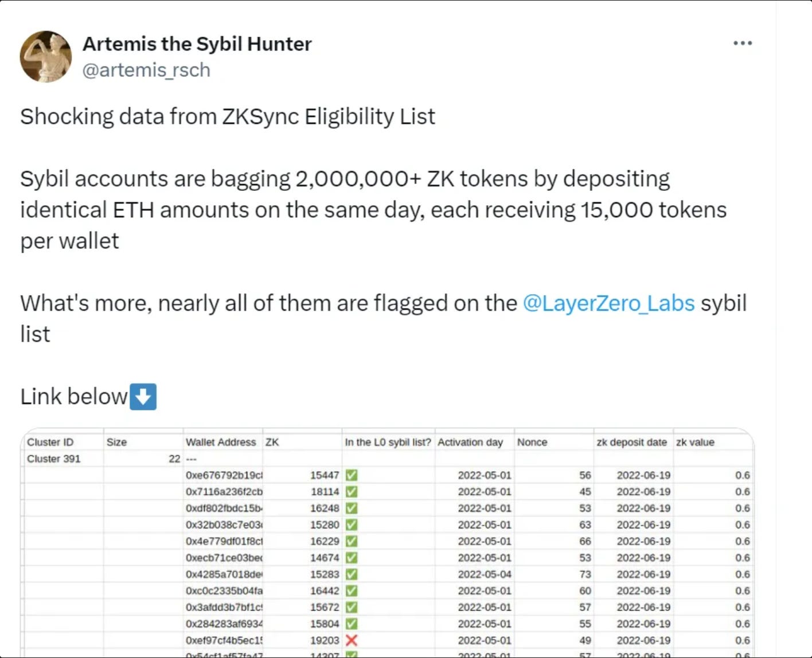Open the tweet's three-dot more menu
The image size is (812, 658).
tap(743, 43)
